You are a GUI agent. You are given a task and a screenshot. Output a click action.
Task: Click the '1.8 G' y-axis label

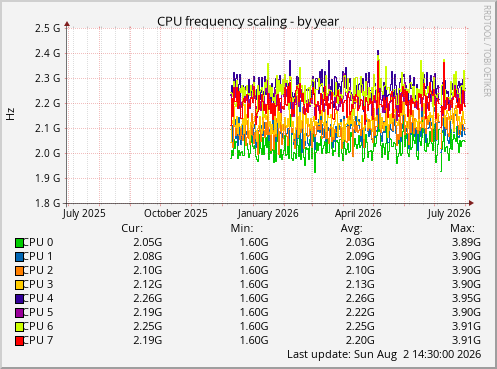48,203
